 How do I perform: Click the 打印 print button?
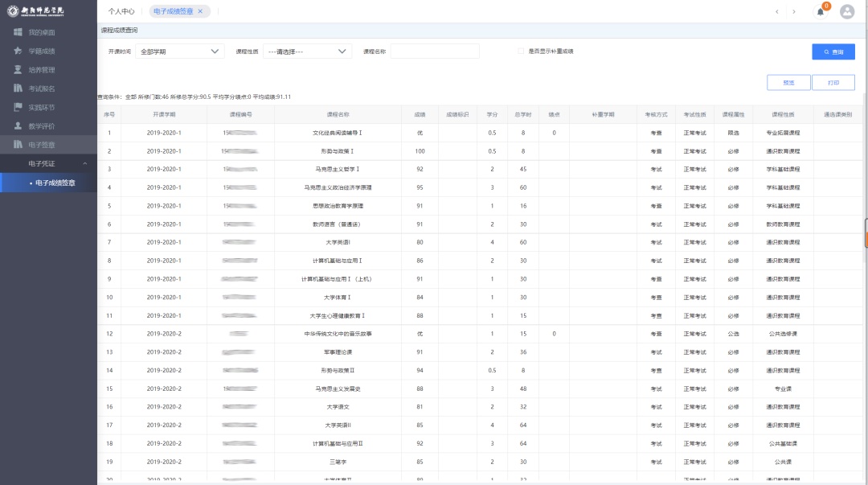(x=833, y=82)
